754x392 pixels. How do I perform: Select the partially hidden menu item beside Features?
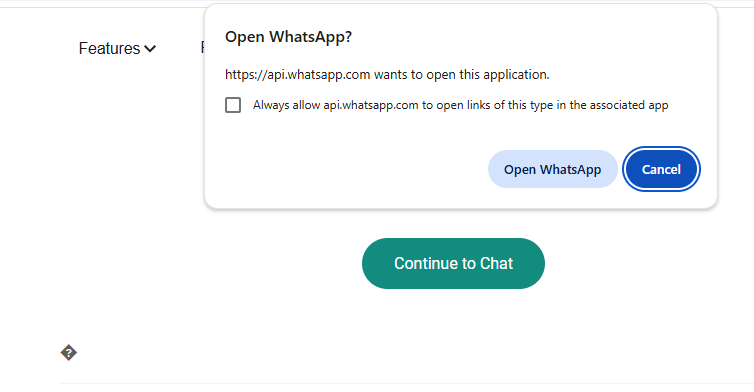coord(202,48)
